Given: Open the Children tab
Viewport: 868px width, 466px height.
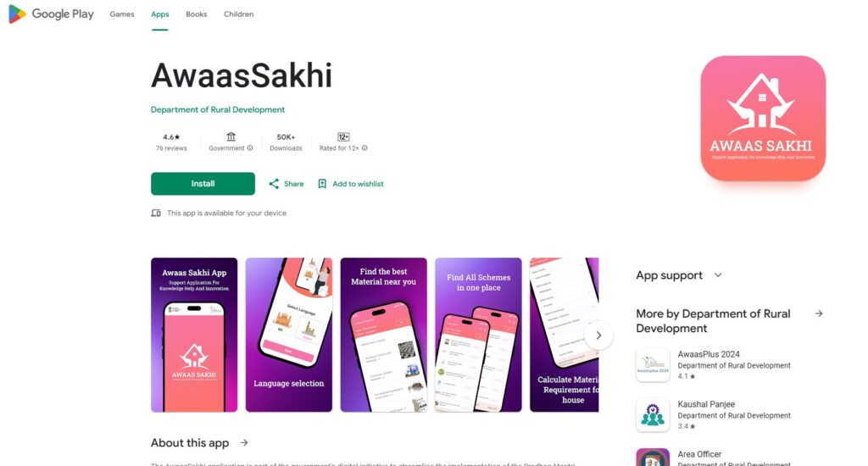Looking at the screenshot, I should click(238, 14).
